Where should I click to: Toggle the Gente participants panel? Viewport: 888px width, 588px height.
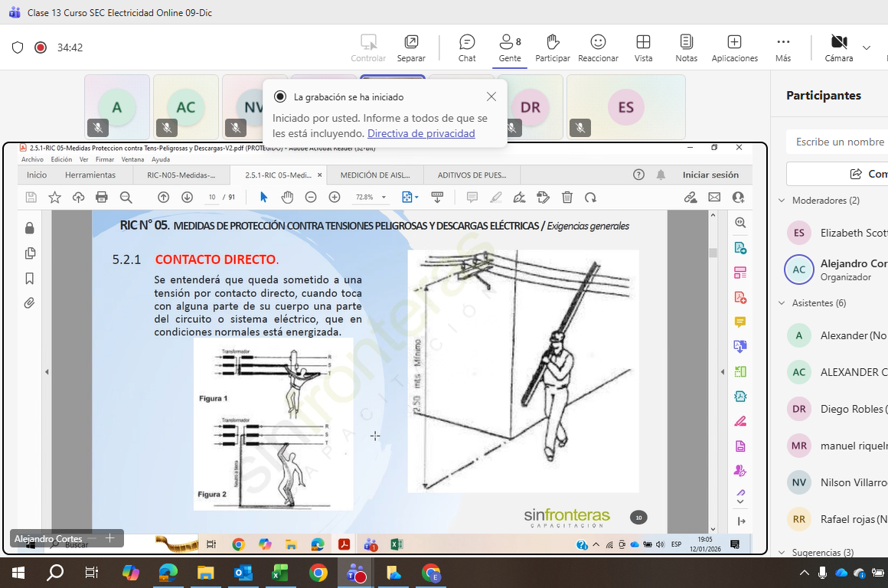click(510, 47)
